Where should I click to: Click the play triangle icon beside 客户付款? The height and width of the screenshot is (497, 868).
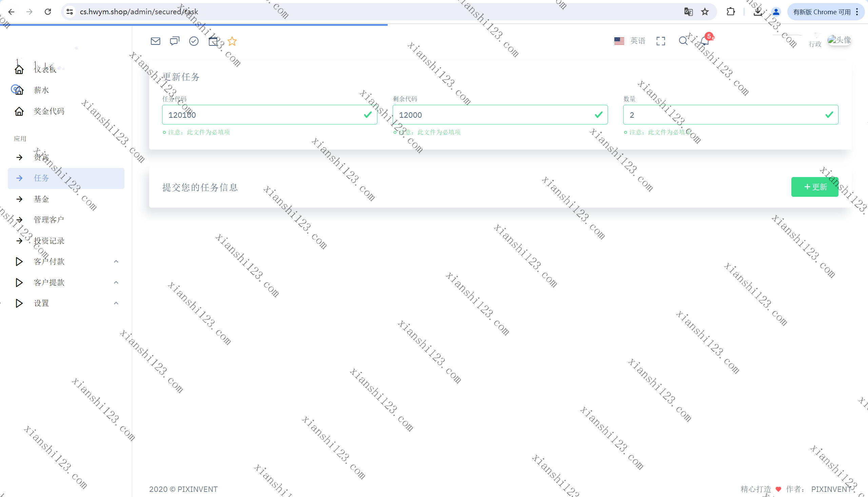click(x=19, y=262)
